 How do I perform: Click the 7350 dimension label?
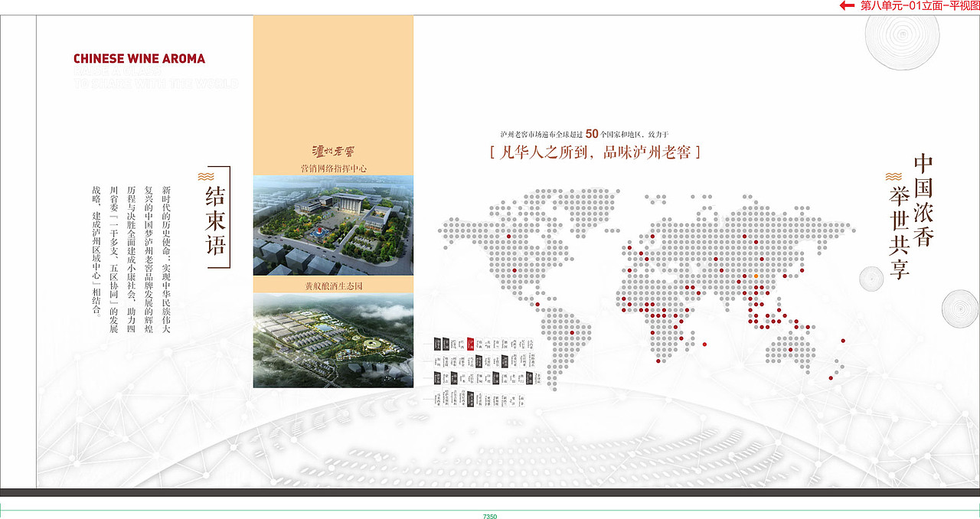490,516
